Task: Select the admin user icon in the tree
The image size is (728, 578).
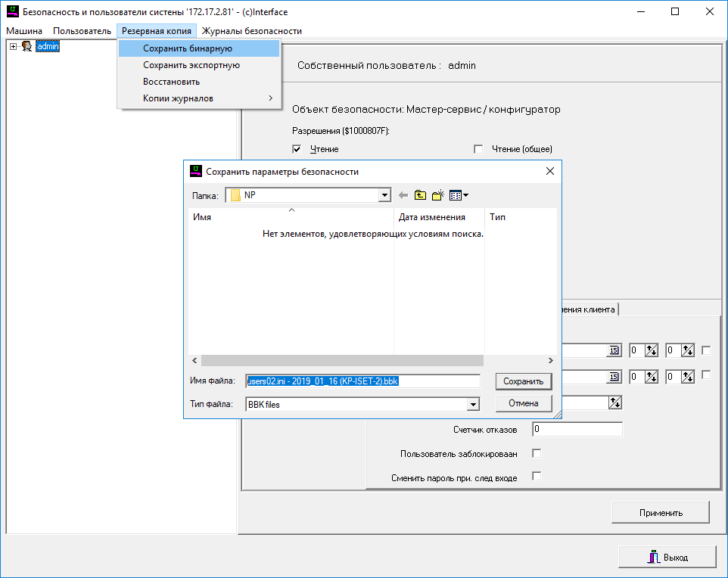Action: (x=26, y=47)
